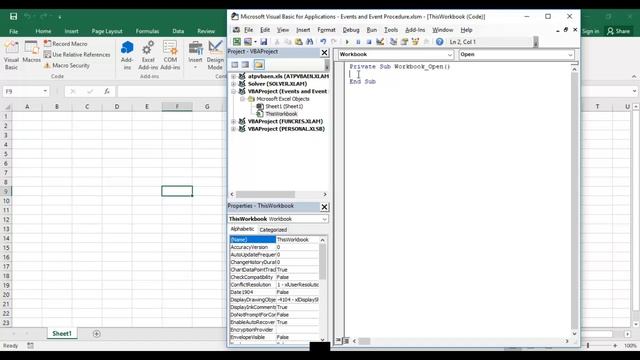Expand the atpvbaen.xls project node
Image resolution: width=640 pixels, height=360 pixels.
click(233, 76)
